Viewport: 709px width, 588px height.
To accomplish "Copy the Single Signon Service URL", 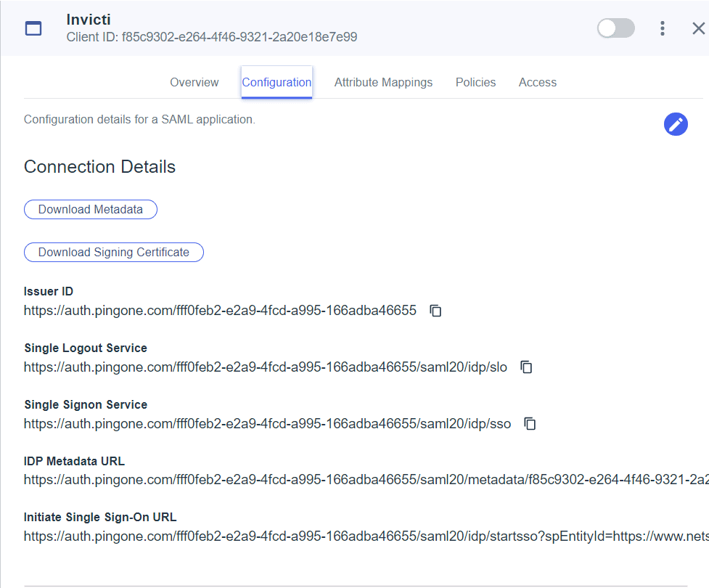I will 530,423.
